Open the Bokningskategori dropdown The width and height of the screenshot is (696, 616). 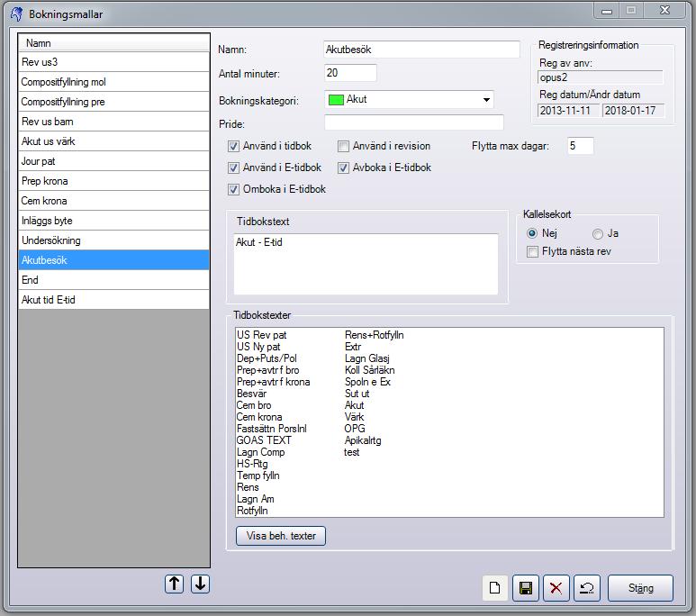[486, 99]
